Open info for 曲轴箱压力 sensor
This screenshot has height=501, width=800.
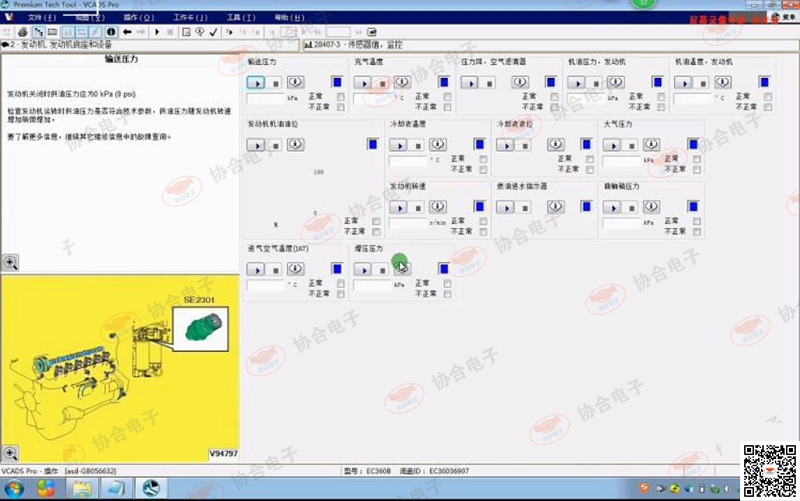(x=652, y=207)
